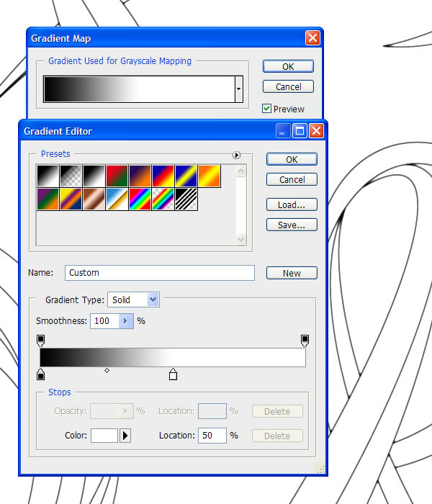Click OK in the Gradient Map dialog
432x504 pixels.
click(x=288, y=66)
